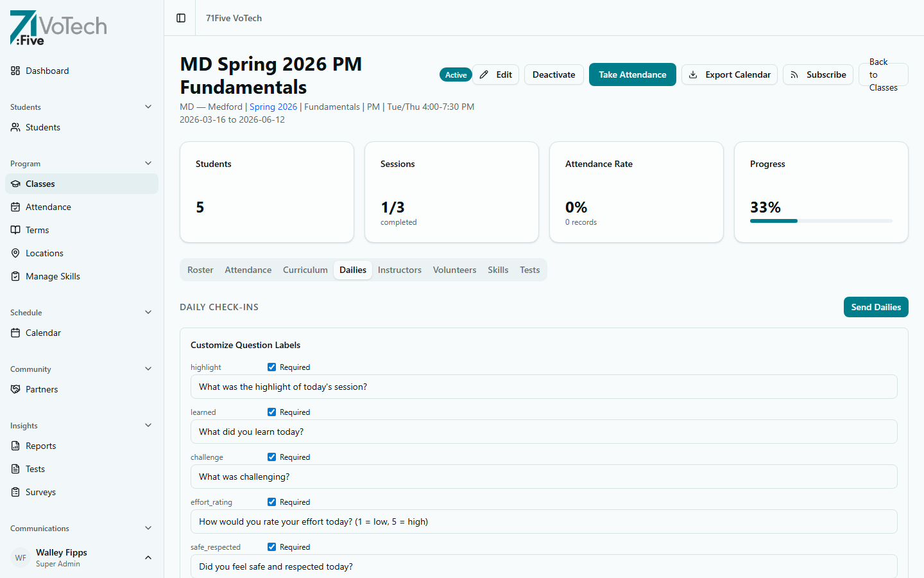Disable Required for effort_rating question
This screenshot has width=924, height=578.
[x=271, y=502]
